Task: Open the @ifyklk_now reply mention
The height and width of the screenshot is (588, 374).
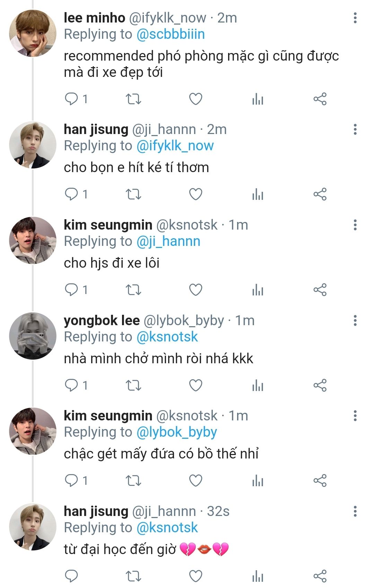Action: pos(175,146)
